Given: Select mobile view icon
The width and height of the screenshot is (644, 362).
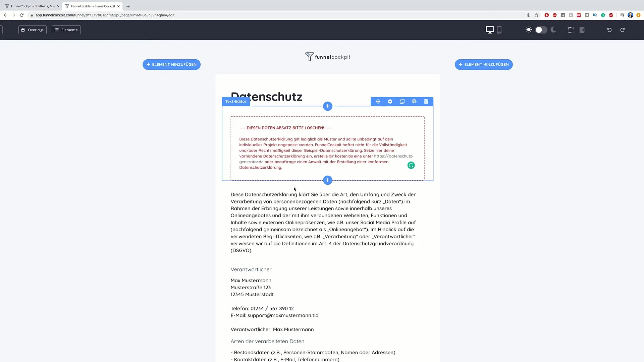Looking at the screenshot, I should [499, 29].
